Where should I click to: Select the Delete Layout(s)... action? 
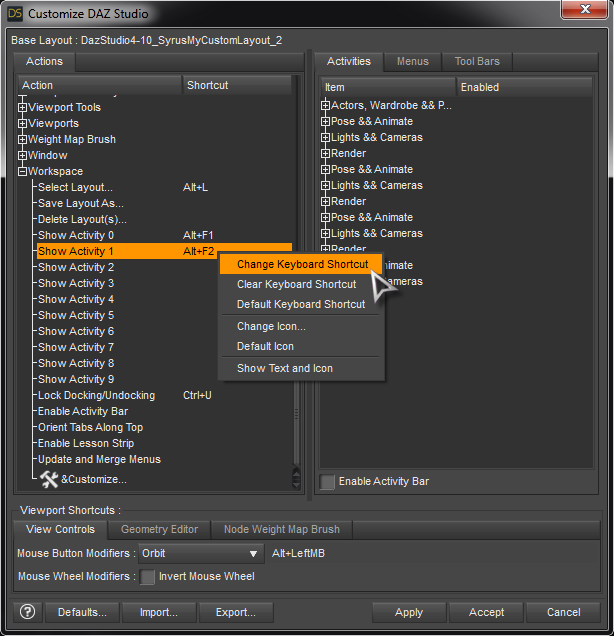tap(82, 219)
